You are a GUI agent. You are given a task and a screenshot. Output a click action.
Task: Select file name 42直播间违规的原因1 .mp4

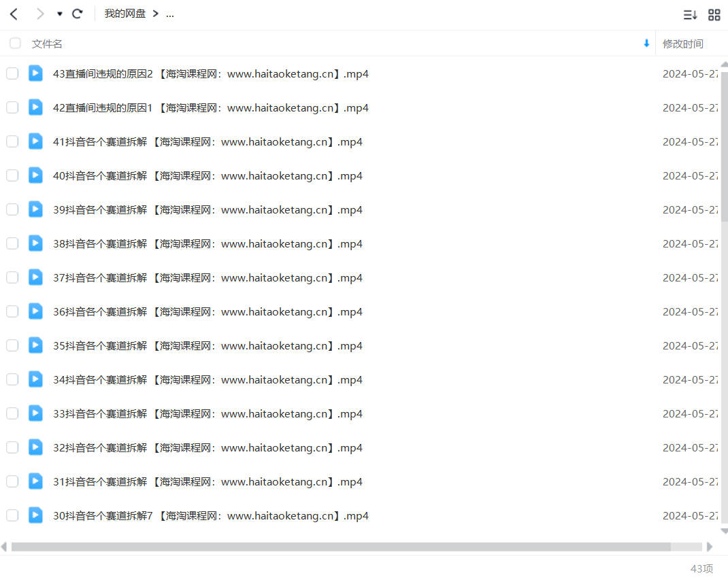coord(211,107)
